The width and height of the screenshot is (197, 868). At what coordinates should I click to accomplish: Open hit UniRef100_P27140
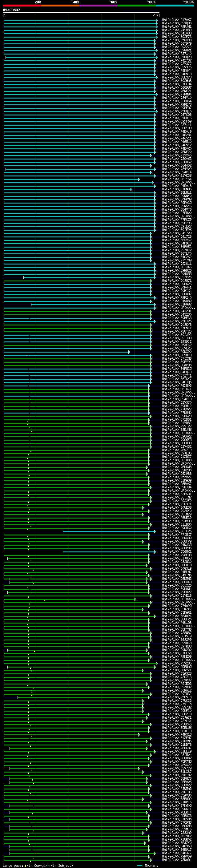click(x=176, y=54)
